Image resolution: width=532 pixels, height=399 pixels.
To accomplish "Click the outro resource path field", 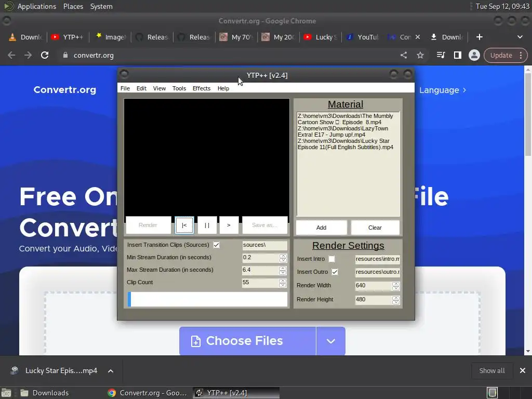I will (377, 272).
